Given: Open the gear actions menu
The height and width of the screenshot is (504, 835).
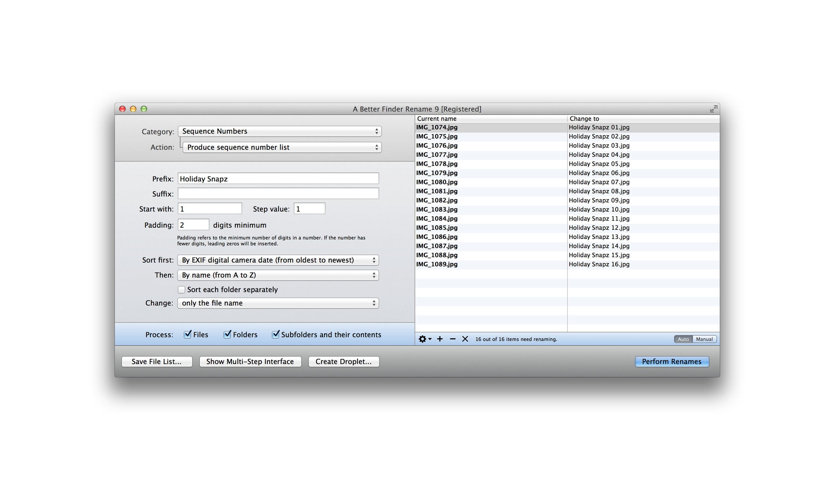Looking at the screenshot, I should pos(425,339).
